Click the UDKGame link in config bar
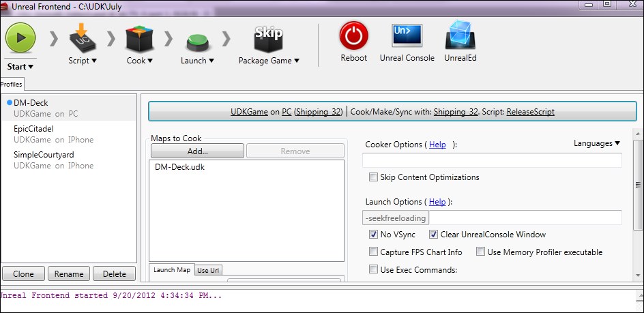The width and height of the screenshot is (644, 313). click(249, 112)
